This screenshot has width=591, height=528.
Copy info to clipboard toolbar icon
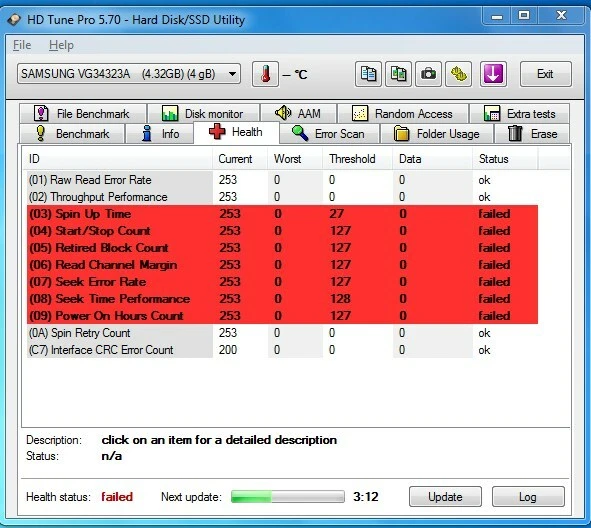368,74
